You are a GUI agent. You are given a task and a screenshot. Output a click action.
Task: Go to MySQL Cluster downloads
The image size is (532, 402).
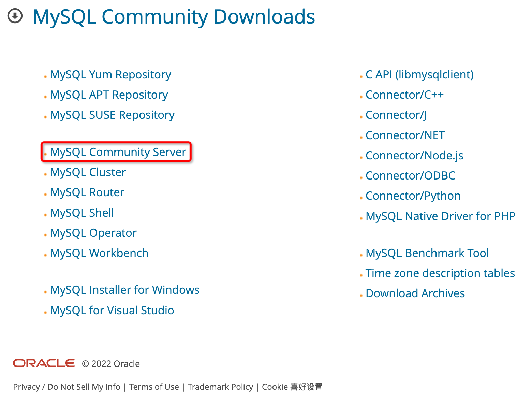click(88, 172)
